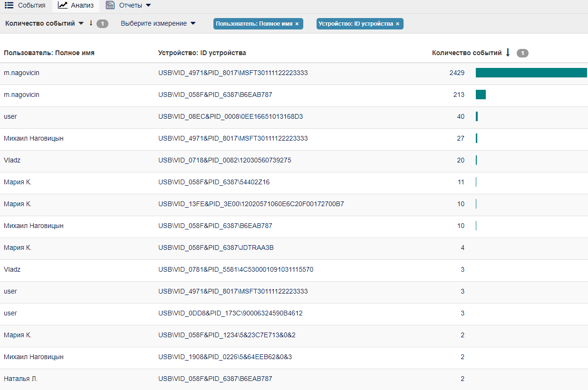Click the Analysis chart icon
The height and width of the screenshot is (390, 588).
(x=62, y=5)
